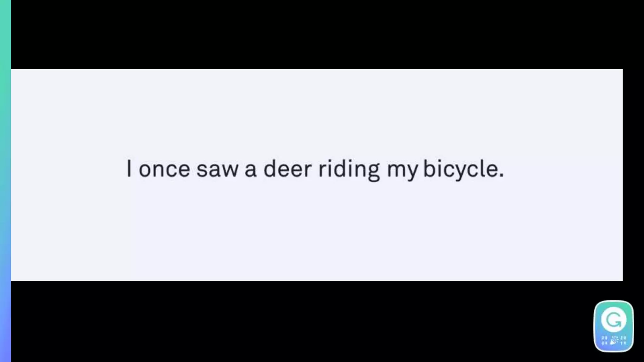Click the word "my" before bicycle

[x=402, y=171]
